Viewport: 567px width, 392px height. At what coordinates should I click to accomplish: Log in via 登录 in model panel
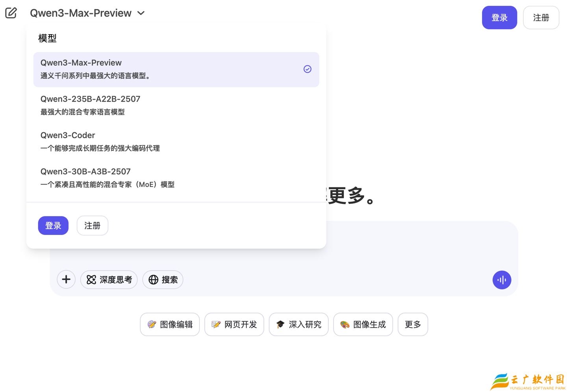coord(53,226)
